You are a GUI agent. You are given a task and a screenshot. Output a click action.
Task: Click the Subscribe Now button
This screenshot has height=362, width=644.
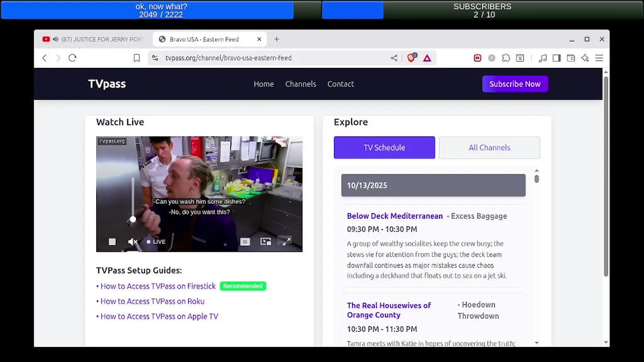click(515, 84)
